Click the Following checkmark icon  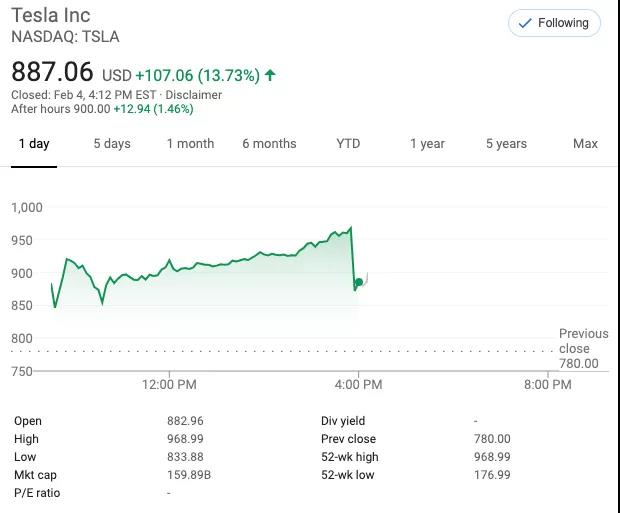click(x=525, y=23)
